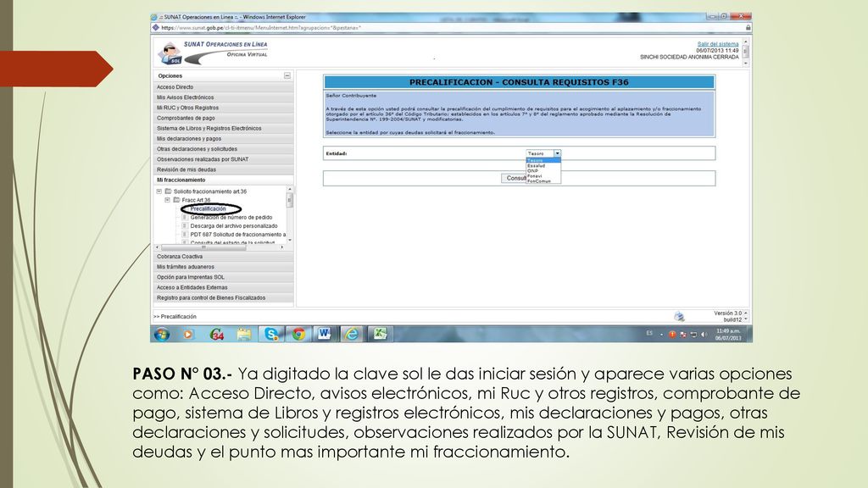Collapse the Opciones panel with minus button

[287, 75]
